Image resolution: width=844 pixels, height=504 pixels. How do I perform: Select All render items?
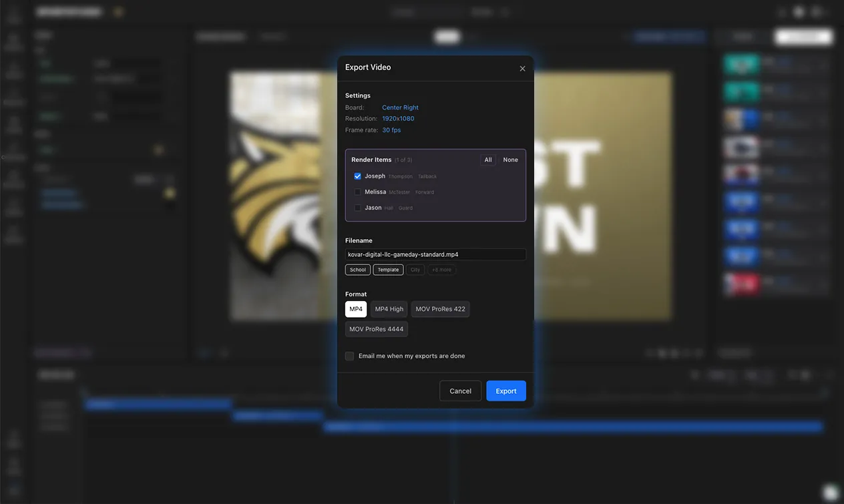click(x=488, y=160)
